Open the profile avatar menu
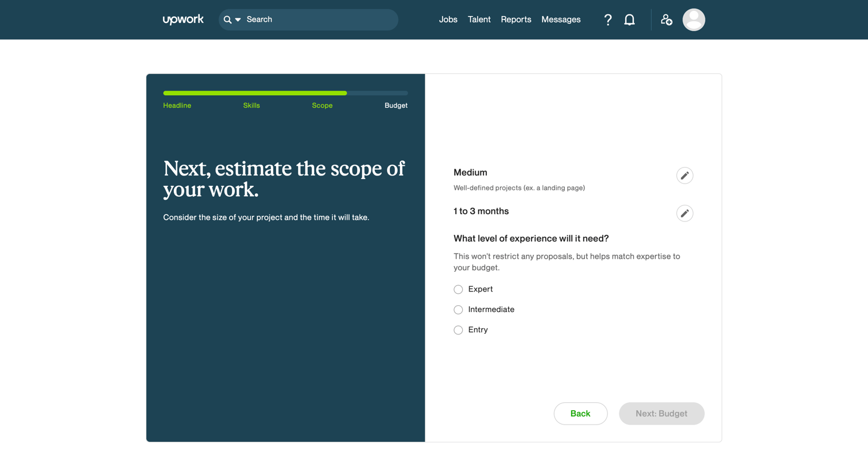Screen dimensions: 868x467 point(693,20)
